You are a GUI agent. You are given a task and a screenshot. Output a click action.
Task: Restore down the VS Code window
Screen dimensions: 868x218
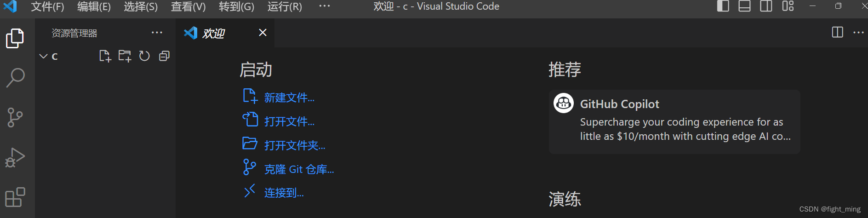[838, 6]
